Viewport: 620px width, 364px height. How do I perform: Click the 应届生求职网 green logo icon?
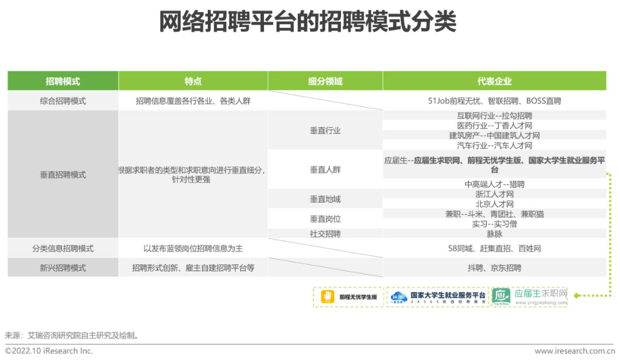[x=501, y=297]
